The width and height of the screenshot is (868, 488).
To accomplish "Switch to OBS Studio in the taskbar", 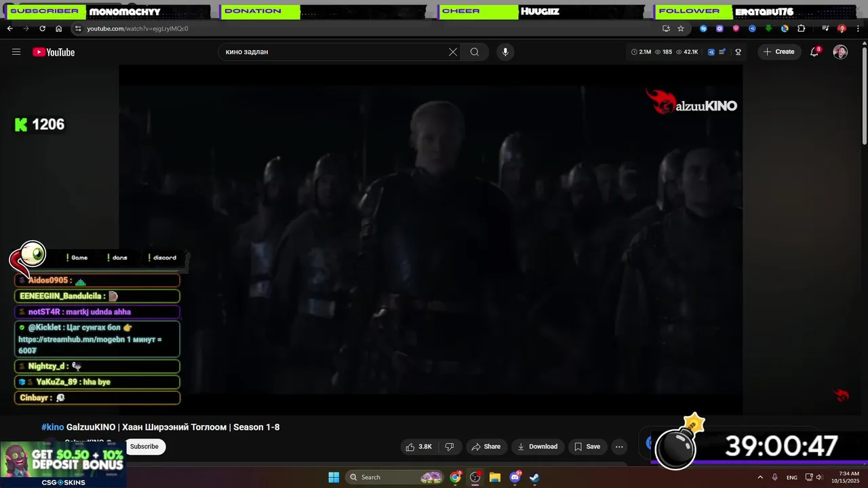I will (x=475, y=477).
